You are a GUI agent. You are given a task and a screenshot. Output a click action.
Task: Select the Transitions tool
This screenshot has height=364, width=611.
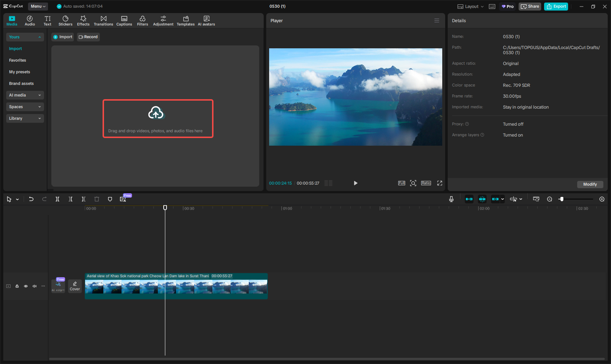(x=103, y=20)
